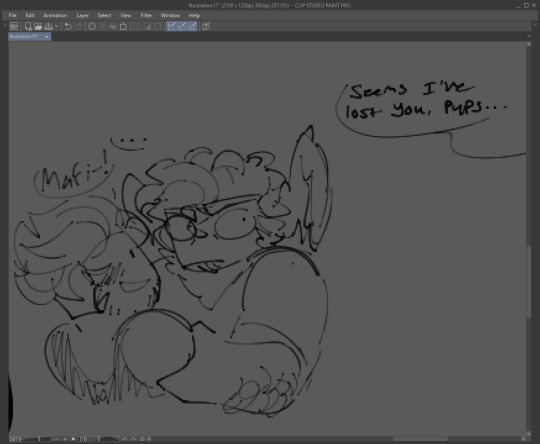Click the Scale/Rotate transform icon

click(x=123, y=26)
